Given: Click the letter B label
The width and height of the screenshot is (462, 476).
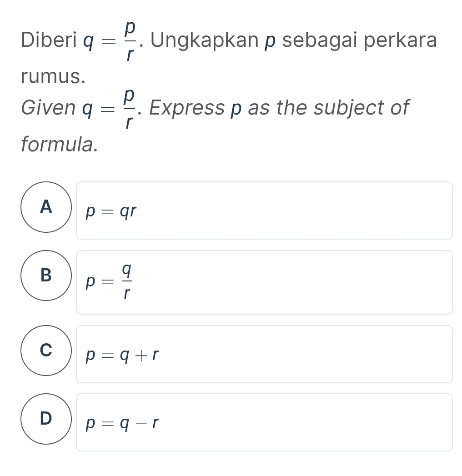Looking at the screenshot, I should [x=45, y=275].
